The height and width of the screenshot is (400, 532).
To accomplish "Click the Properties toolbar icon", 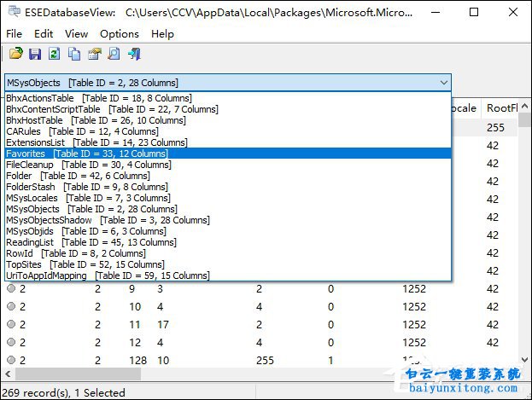I will (x=94, y=55).
